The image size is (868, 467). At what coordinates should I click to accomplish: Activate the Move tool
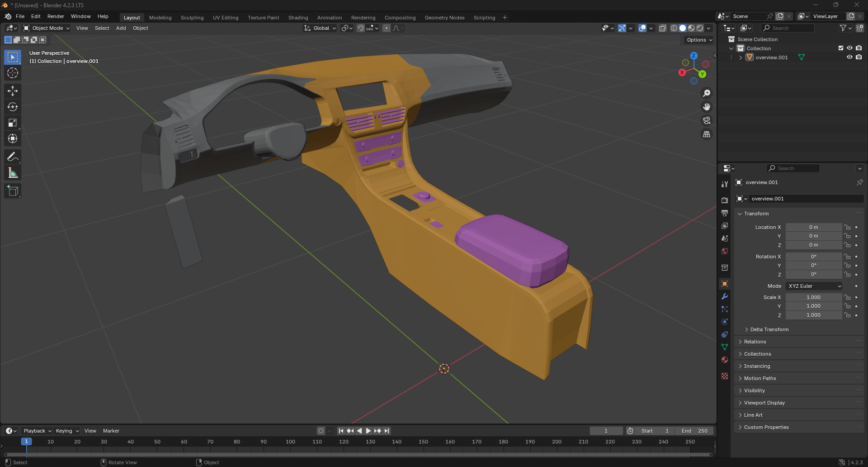(x=13, y=91)
